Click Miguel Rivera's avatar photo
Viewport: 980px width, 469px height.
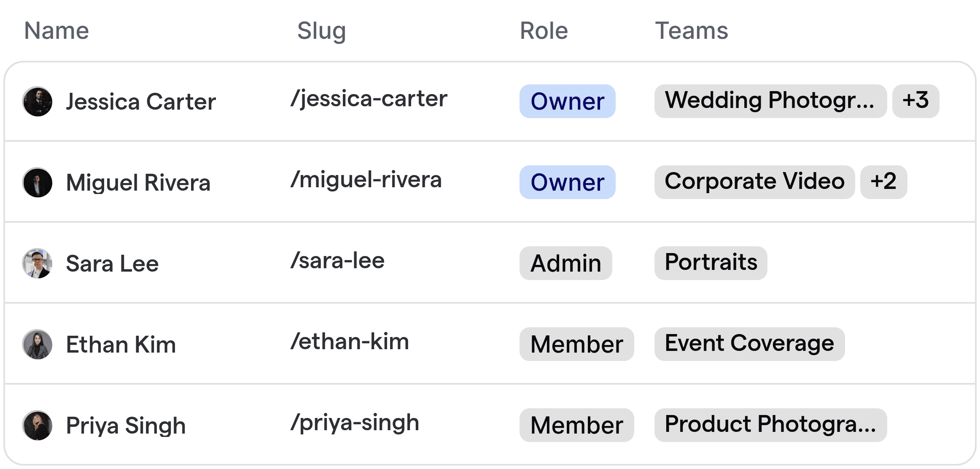[x=38, y=182]
